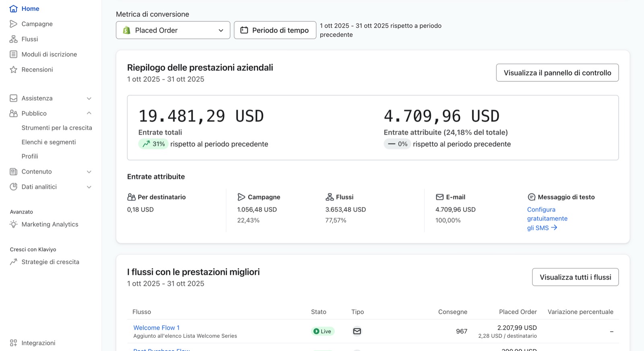
Task: Click the 2.207,99 USD Welcome Flow value
Action: coord(517,328)
